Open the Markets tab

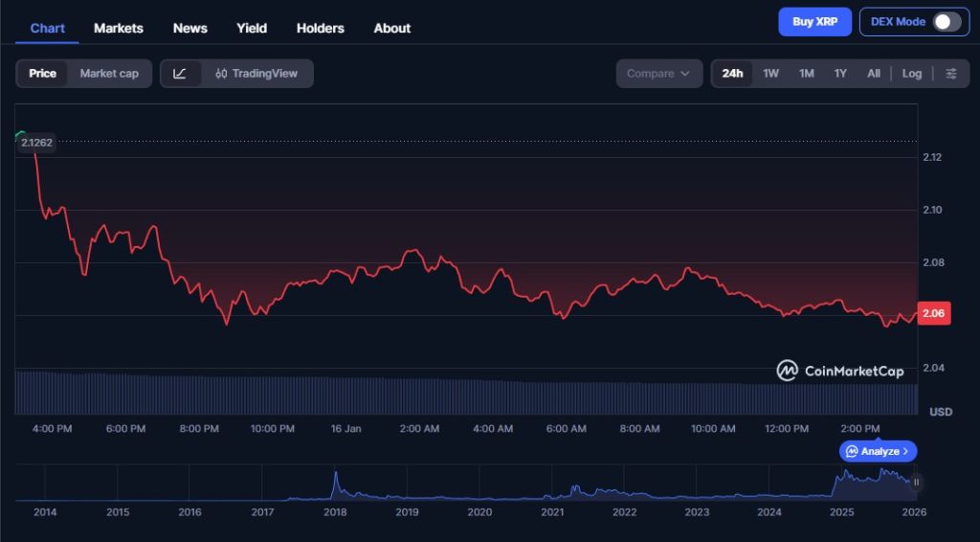(x=119, y=28)
